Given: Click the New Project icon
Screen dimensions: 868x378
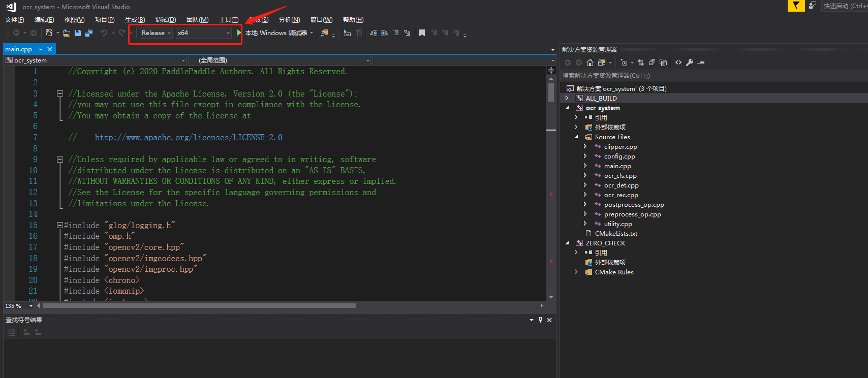Looking at the screenshot, I should (x=49, y=33).
